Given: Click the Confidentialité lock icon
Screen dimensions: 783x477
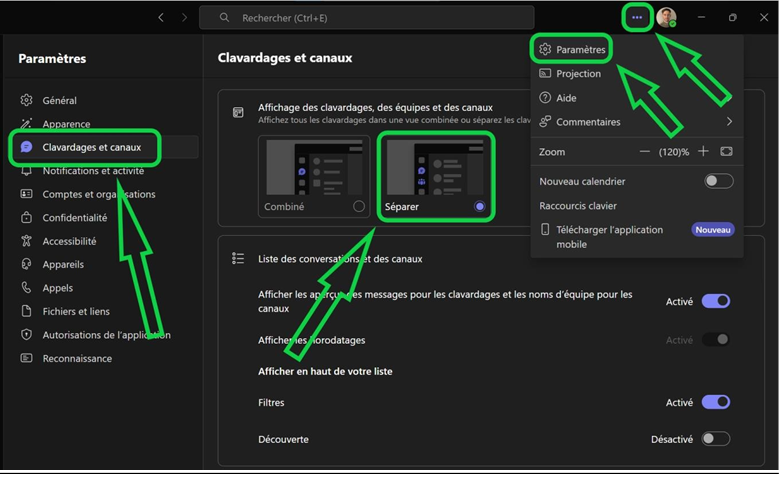Looking at the screenshot, I should point(26,217).
